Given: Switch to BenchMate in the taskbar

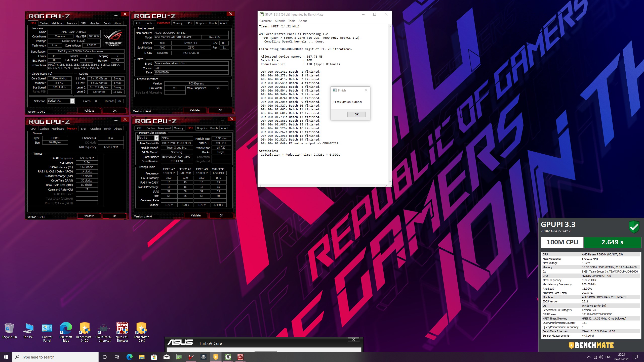Looking at the screenshot, I should (216, 357).
